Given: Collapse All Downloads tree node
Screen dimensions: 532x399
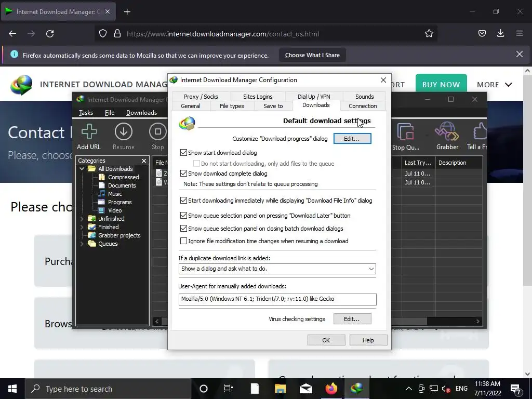Looking at the screenshot, I should click(x=82, y=169).
